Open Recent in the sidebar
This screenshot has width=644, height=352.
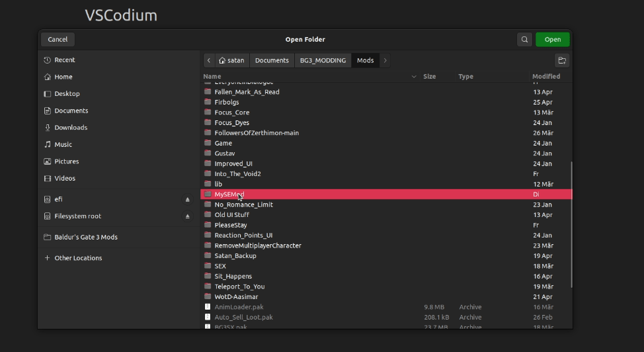pyautogui.click(x=119, y=60)
